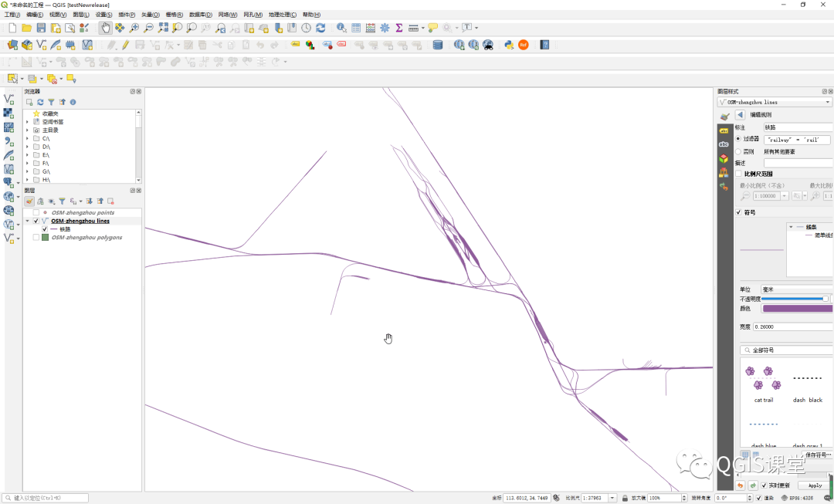Image resolution: width=834 pixels, height=504 pixels.
Task: Click the Select Features by area tool
Action: click(13, 79)
